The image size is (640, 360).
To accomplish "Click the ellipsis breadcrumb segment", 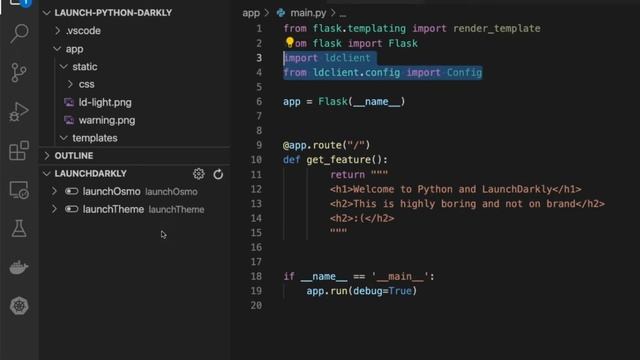I will (x=343, y=14).
